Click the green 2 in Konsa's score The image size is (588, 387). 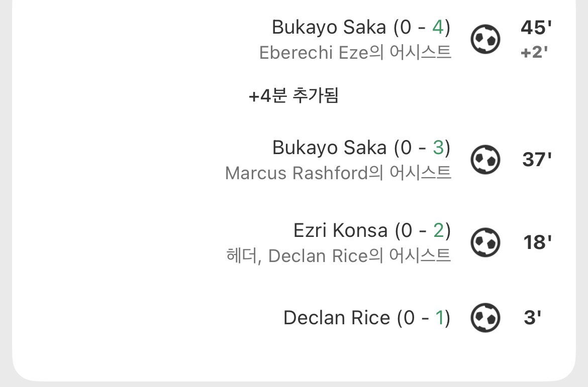pyautogui.click(x=438, y=230)
